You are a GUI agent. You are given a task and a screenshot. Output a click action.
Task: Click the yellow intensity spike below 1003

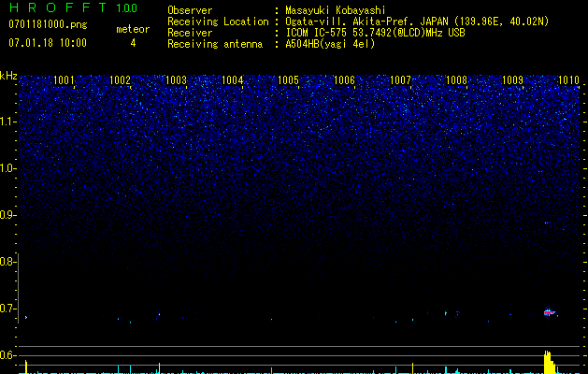[159, 367]
